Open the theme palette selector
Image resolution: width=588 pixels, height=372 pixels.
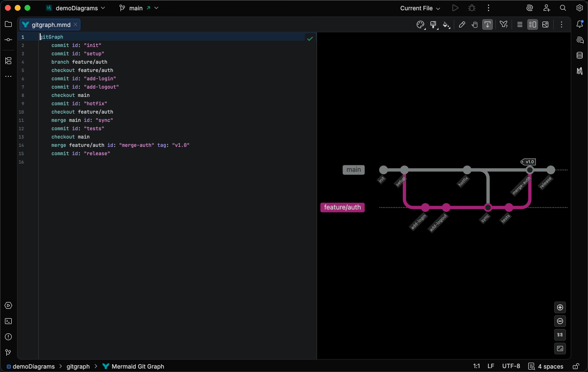[x=420, y=24]
